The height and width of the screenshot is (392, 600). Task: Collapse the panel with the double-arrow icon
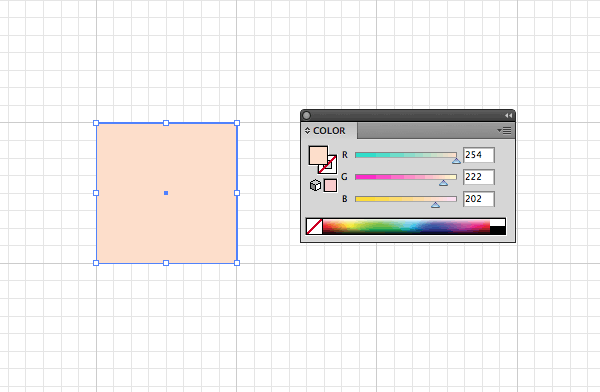[x=508, y=115]
